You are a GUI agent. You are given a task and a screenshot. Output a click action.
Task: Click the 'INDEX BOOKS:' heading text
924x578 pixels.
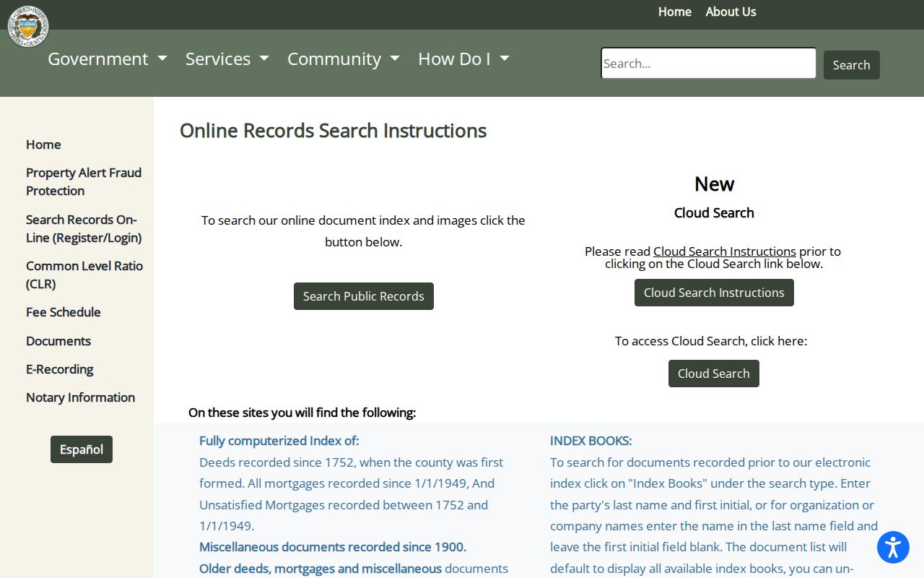tap(590, 441)
